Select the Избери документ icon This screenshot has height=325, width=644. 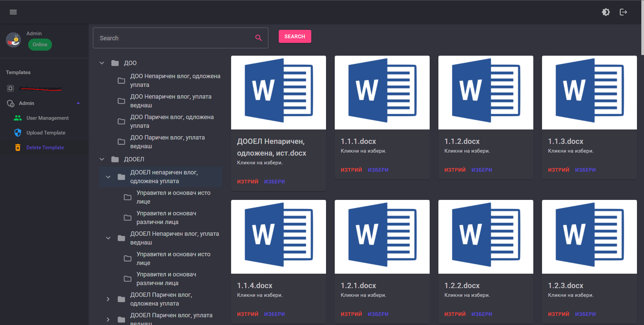point(10,88)
